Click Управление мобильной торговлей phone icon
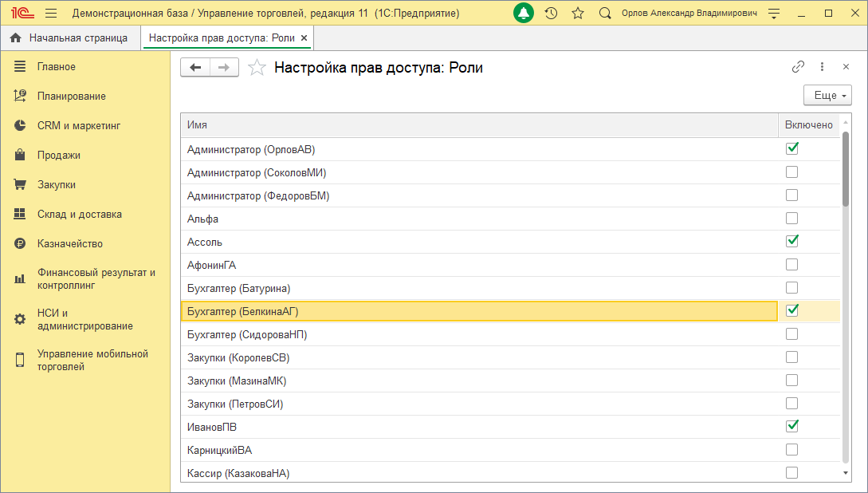Screen dimensions: 868x493 [x=20, y=360]
